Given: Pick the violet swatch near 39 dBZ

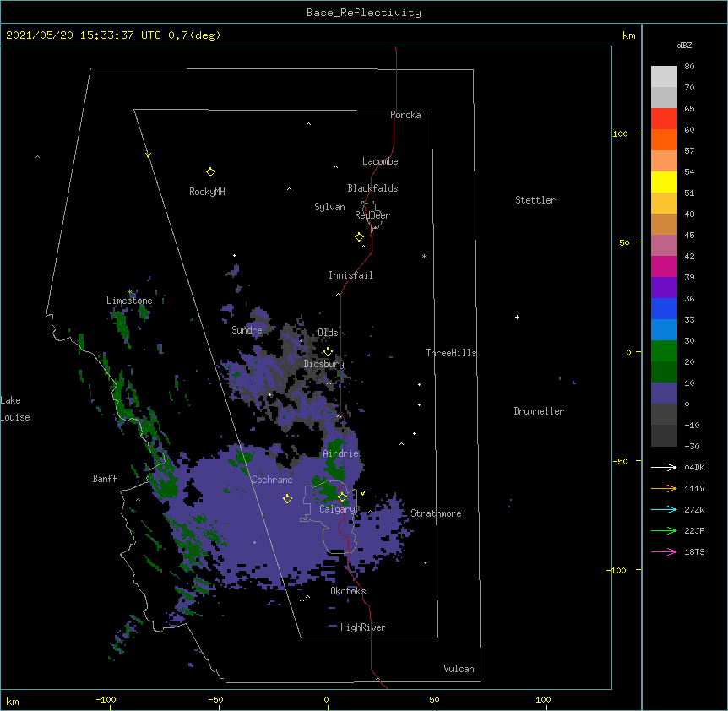Looking at the screenshot, I should tap(664, 288).
